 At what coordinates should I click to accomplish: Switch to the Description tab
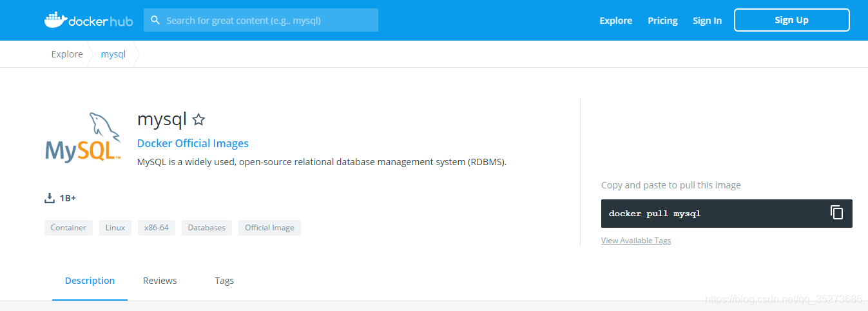pyautogui.click(x=90, y=281)
